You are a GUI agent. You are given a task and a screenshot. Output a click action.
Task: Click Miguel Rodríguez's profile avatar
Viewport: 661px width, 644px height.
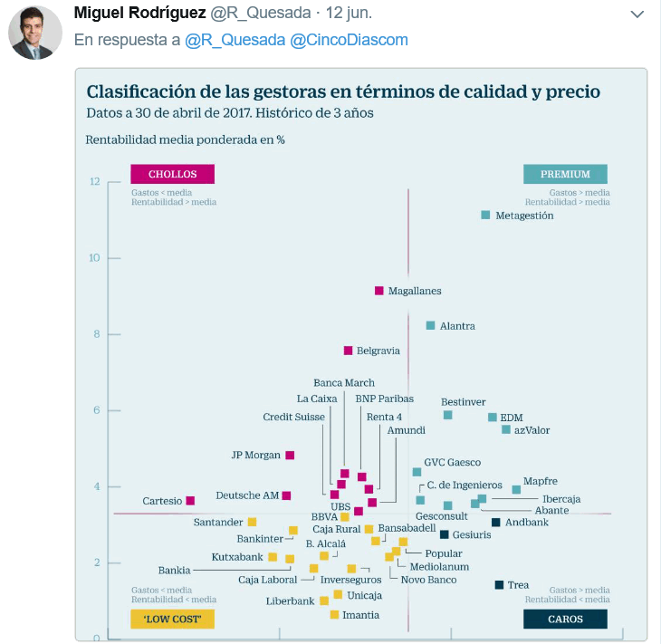(35, 33)
